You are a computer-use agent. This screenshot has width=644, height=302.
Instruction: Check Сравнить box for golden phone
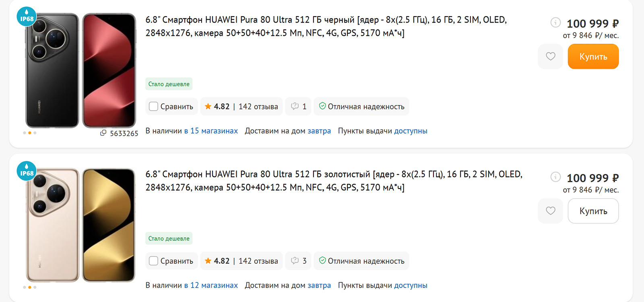coord(153,261)
